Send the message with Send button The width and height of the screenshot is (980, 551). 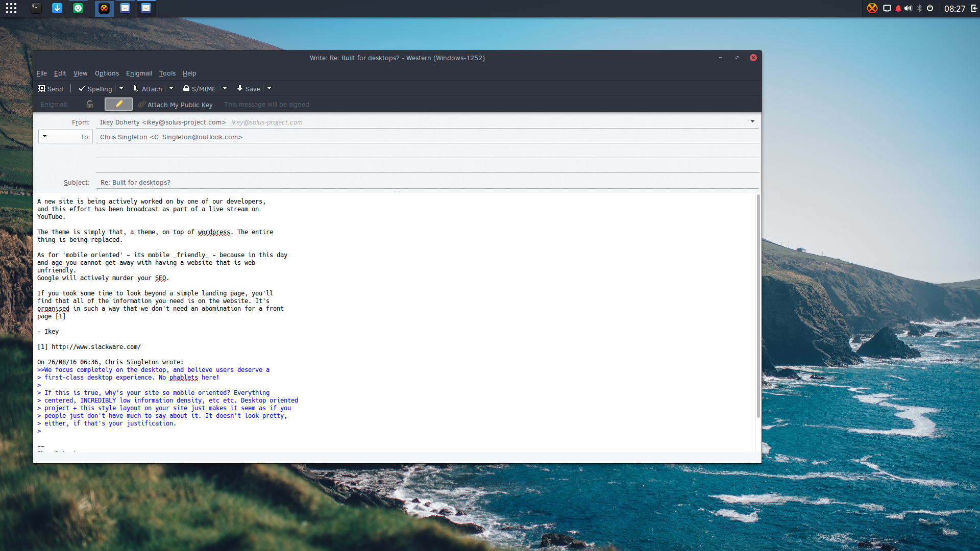click(51, 89)
